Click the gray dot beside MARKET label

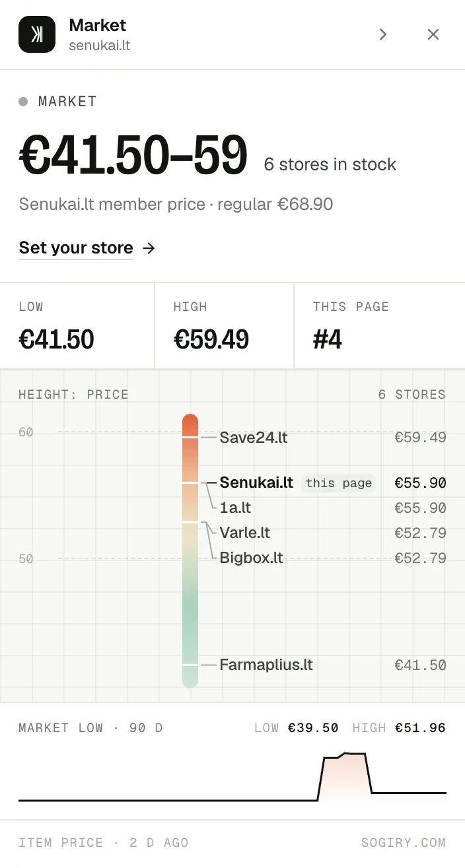click(x=23, y=102)
